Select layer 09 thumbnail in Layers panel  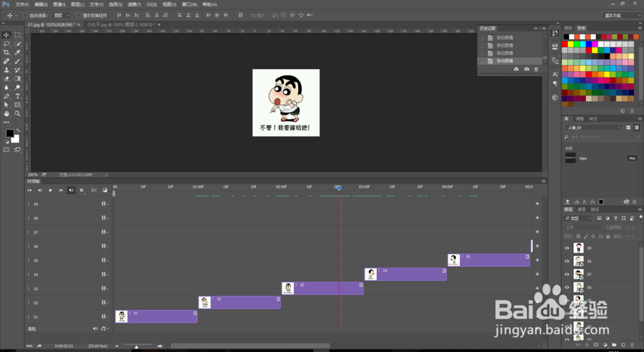[578, 248]
